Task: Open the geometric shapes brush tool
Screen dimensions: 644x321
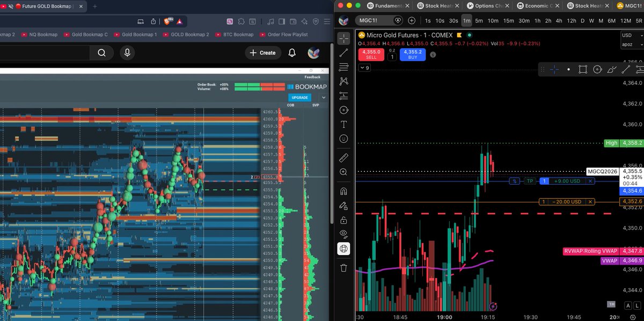Action: pyautogui.click(x=344, y=110)
